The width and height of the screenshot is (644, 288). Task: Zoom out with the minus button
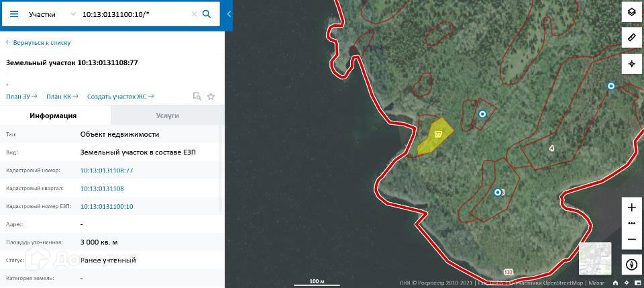pyautogui.click(x=632, y=239)
